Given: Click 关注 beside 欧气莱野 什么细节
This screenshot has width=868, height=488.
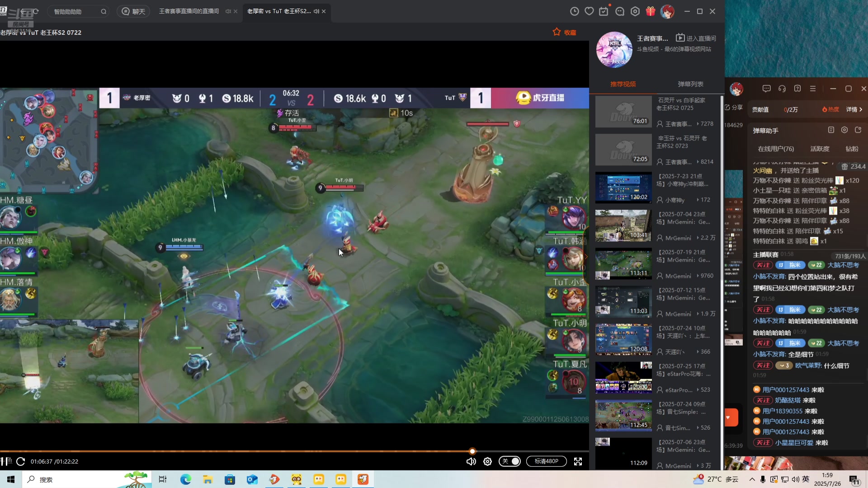Looking at the screenshot, I should (x=763, y=366).
